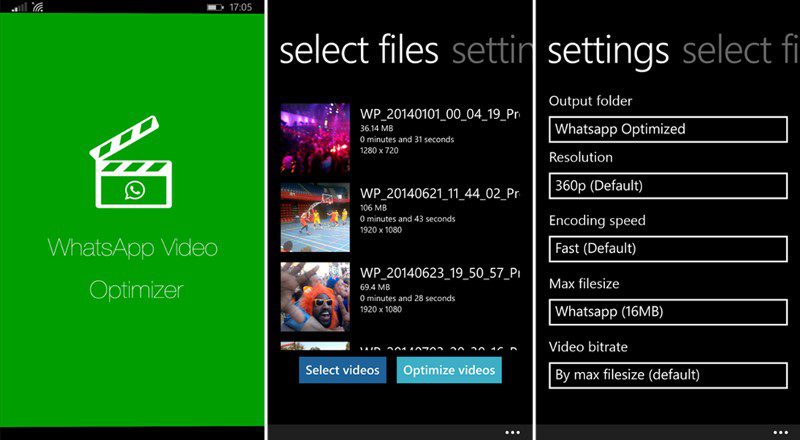Open the Output folder Whatsapp Optimized dropdown

pyautogui.click(x=668, y=129)
